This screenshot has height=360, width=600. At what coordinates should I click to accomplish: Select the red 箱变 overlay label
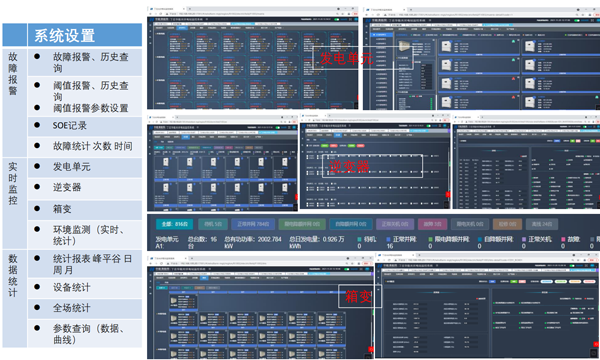[358, 296]
